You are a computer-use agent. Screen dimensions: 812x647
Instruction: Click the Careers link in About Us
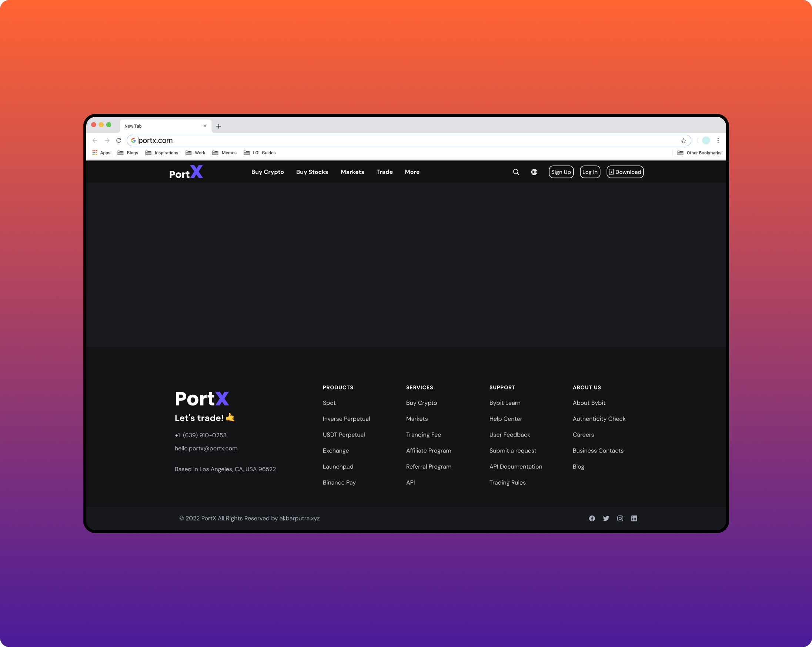coord(584,434)
